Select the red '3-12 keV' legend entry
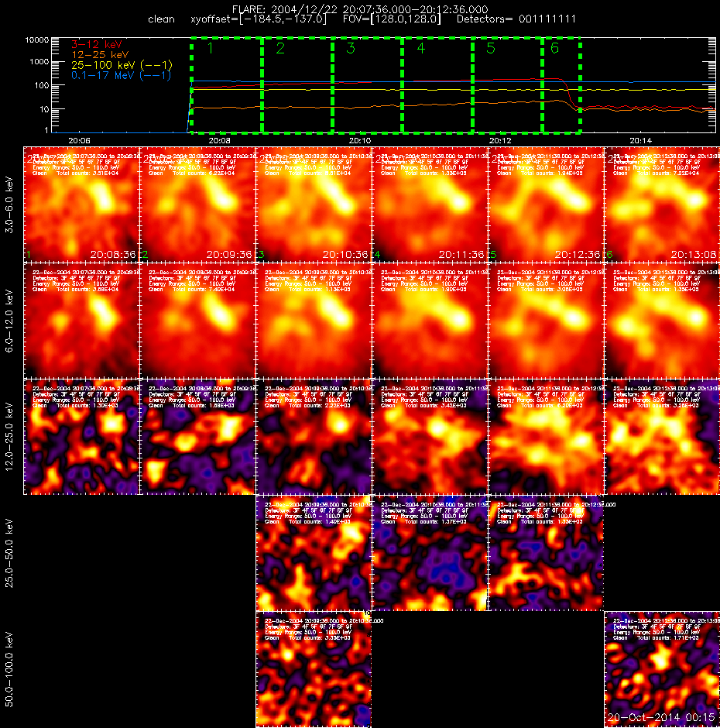This screenshot has height=728, width=720. 97,45
